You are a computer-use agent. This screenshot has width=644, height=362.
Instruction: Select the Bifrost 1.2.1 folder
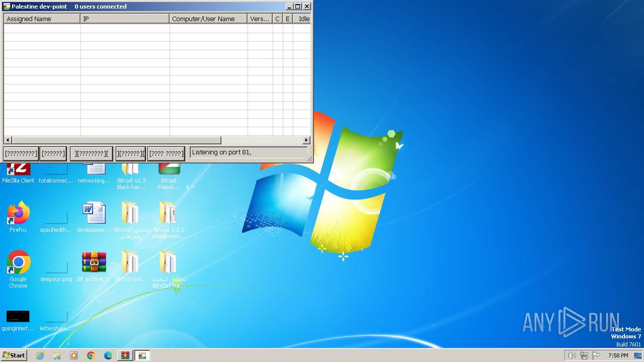pos(169,220)
